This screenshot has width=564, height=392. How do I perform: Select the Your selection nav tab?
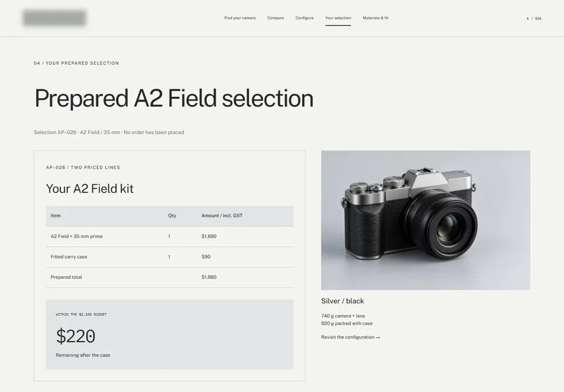coord(338,18)
